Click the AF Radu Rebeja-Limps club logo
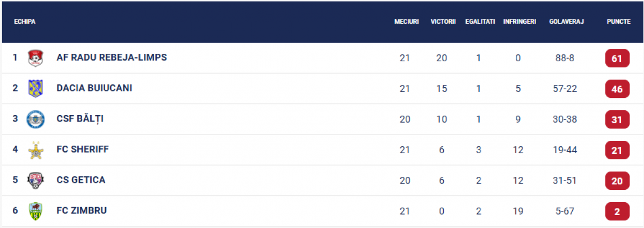 pyautogui.click(x=35, y=58)
